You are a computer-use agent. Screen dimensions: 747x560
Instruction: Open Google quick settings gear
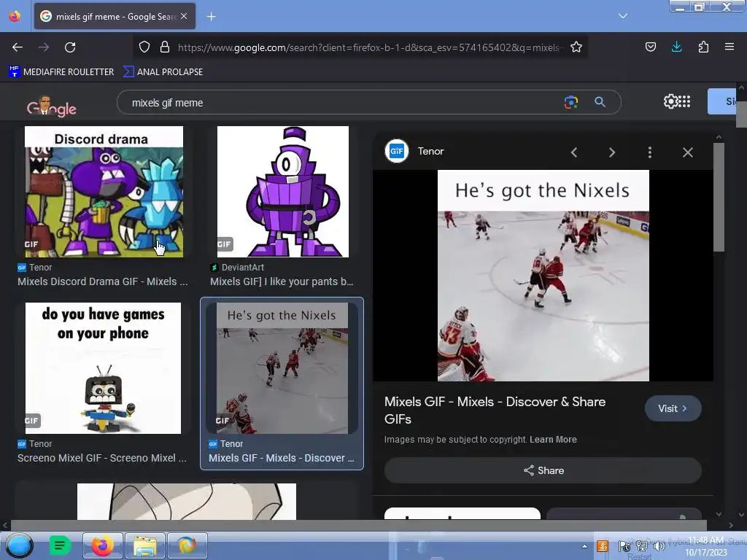[x=670, y=101]
